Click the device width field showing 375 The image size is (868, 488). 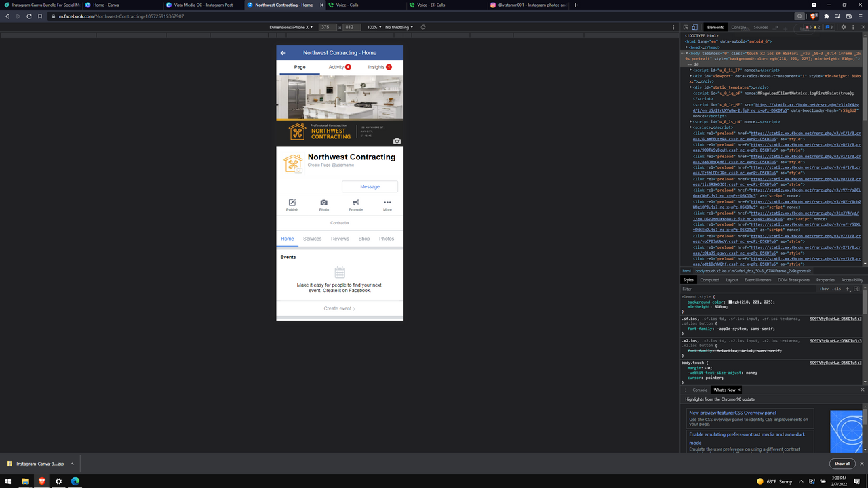click(x=328, y=27)
